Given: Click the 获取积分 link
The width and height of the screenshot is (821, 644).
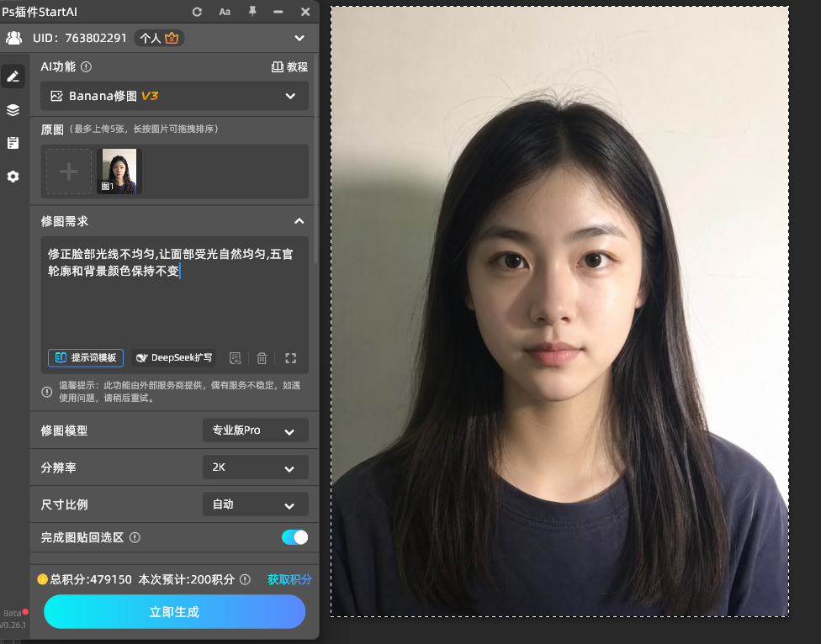Looking at the screenshot, I should pos(289,579).
